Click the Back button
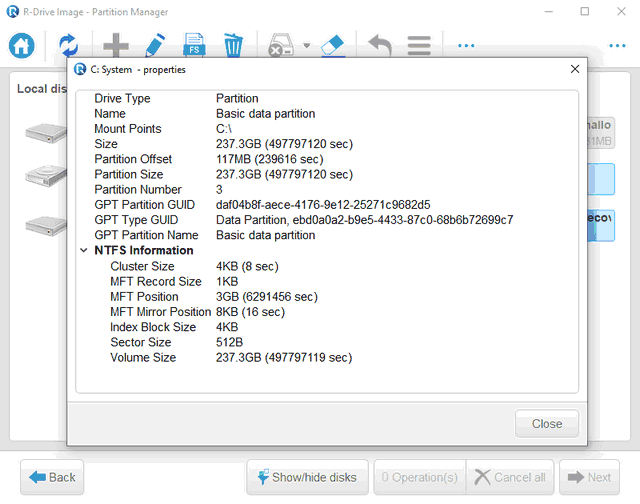 52,477
